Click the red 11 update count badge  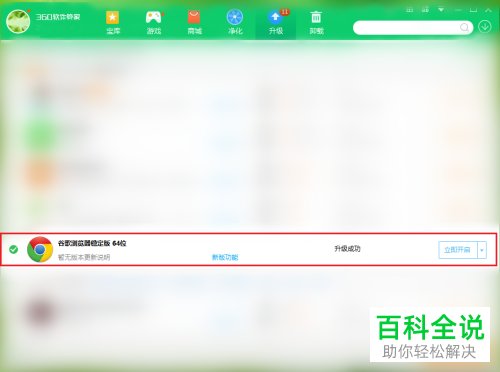[x=284, y=12]
